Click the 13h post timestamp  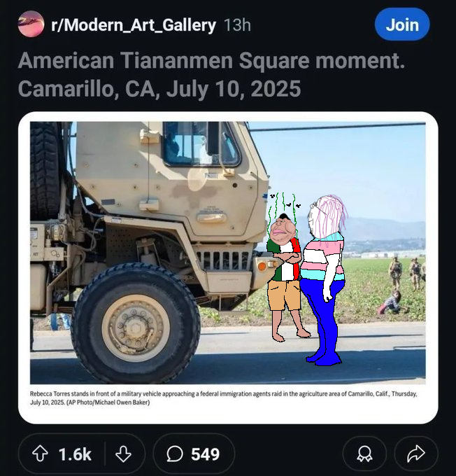pos(237,25)
